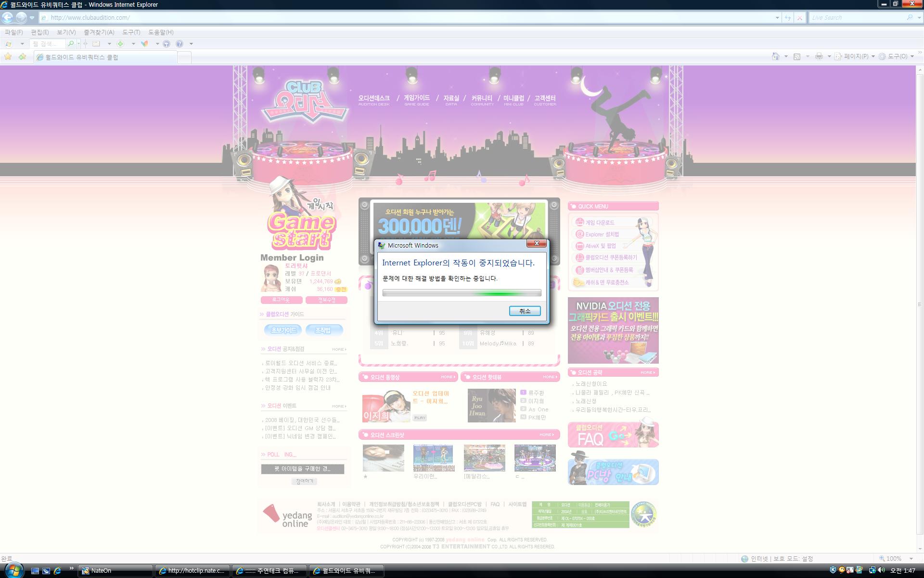Screen dimensions: 924x578
Task: Click the RSS feeds icon
Action: coord(797,56)
